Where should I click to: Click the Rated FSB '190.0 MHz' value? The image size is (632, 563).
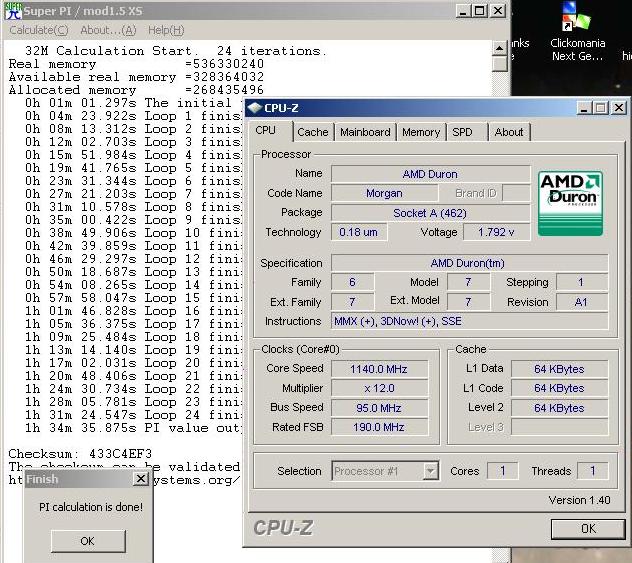379,427
